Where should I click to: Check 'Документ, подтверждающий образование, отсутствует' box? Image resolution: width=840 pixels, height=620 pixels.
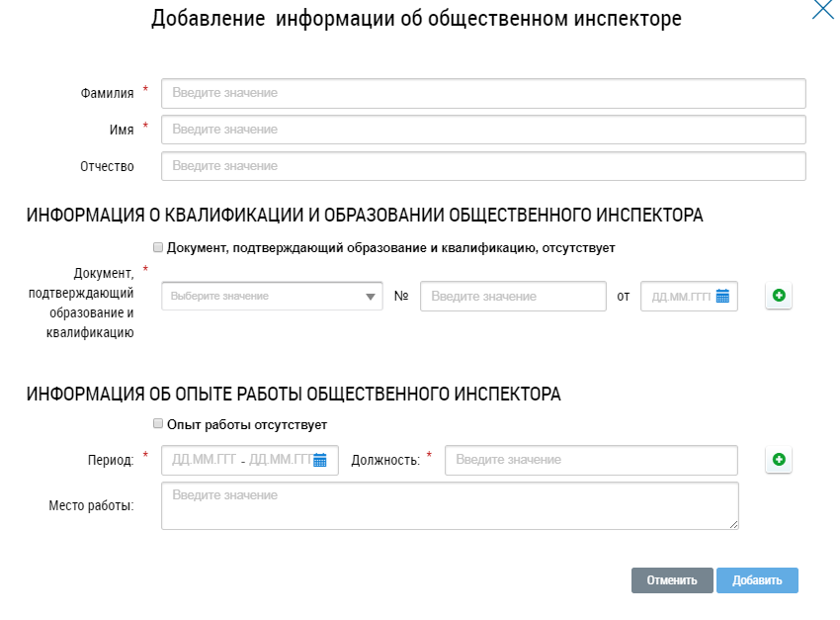[158, 247]
